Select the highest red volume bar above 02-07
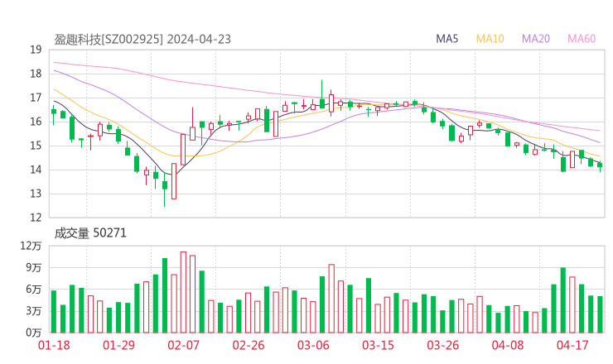Screen dimensions: 613x364 [x=183, y=292]
